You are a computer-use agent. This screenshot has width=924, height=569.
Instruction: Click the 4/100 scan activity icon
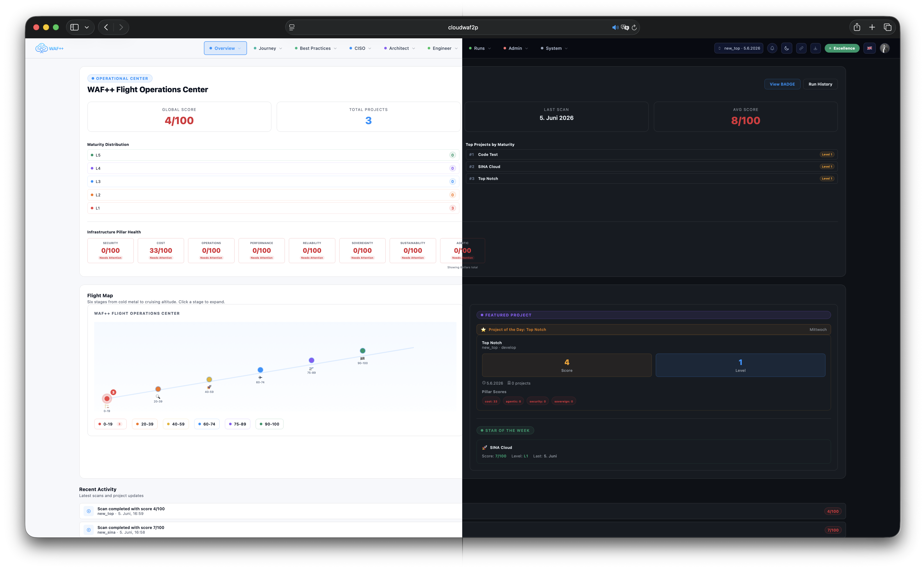[89, 511]
